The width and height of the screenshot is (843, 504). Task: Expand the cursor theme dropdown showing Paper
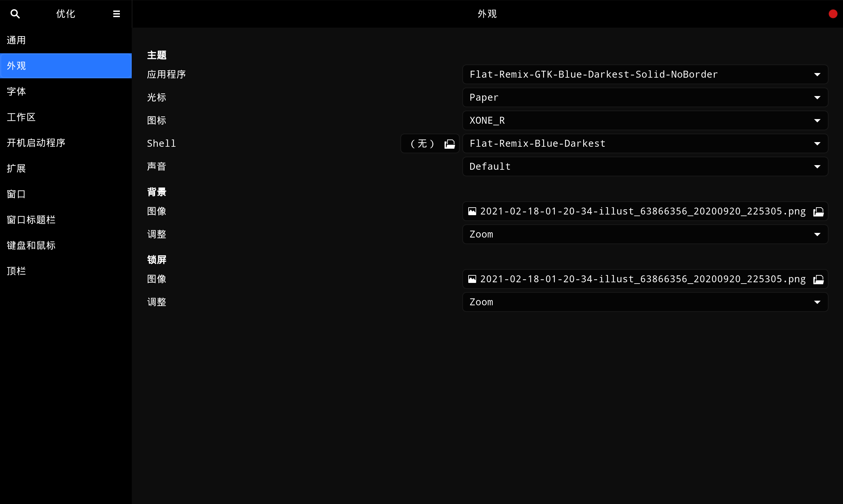tap(645, 97)
